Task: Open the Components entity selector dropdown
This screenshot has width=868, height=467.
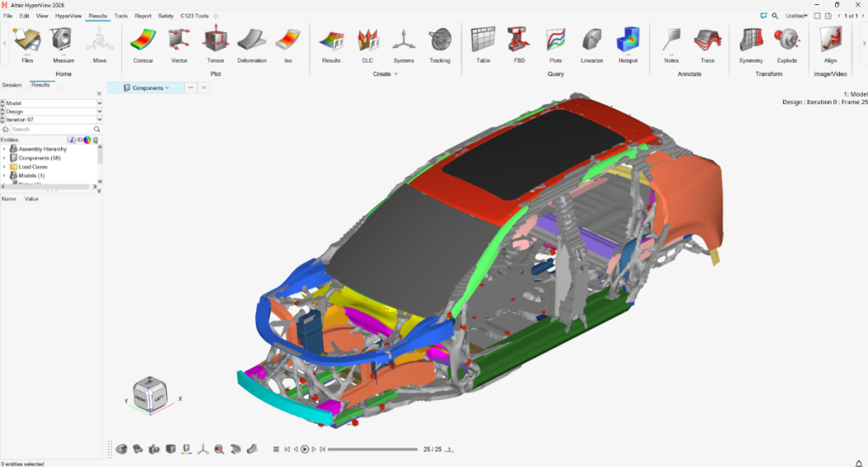Action: [x=146, y=88]
